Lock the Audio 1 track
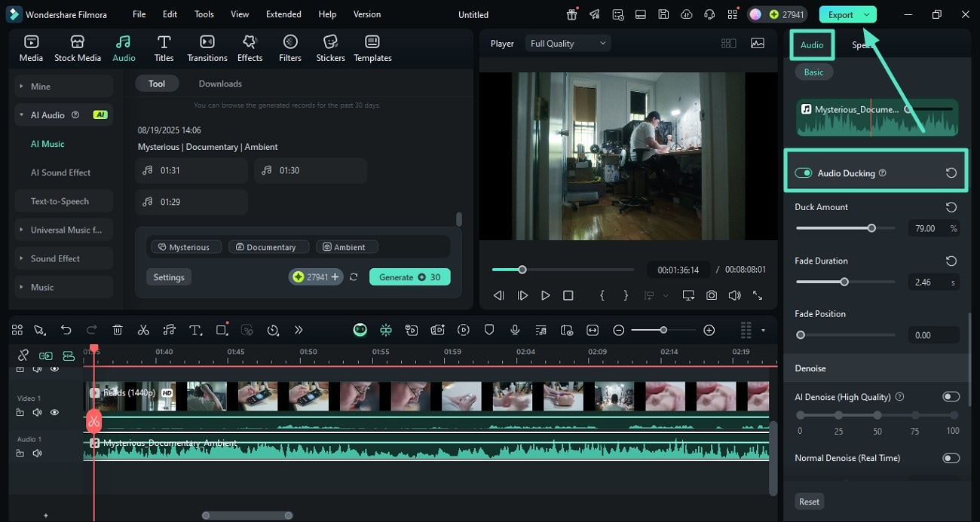 tap(20, 453)
